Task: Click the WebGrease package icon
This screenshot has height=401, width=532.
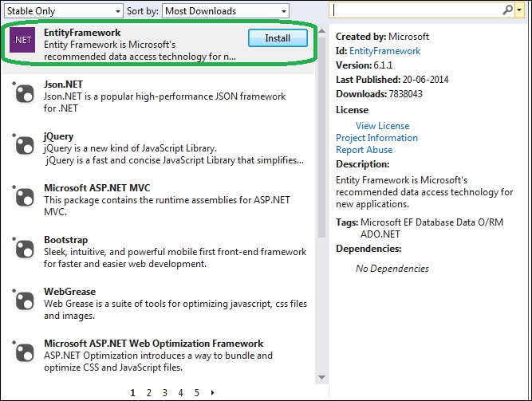Action: [23, 299]
